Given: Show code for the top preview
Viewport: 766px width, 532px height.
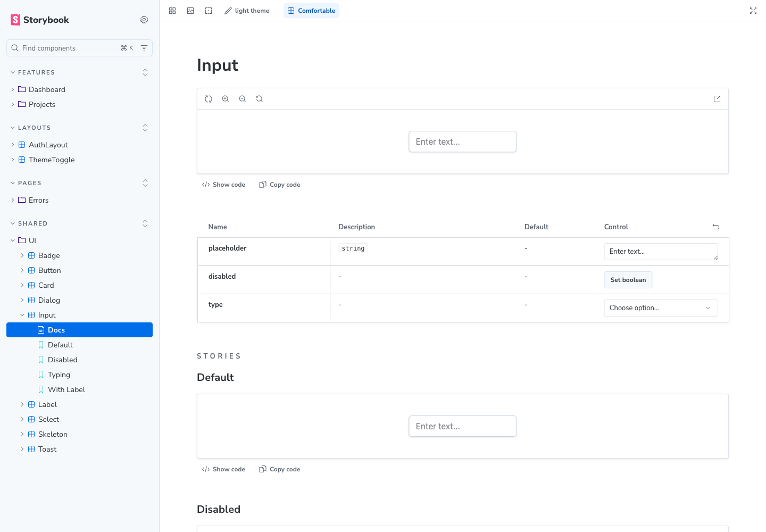Looking at the screenshot, I should pos(223,185).
